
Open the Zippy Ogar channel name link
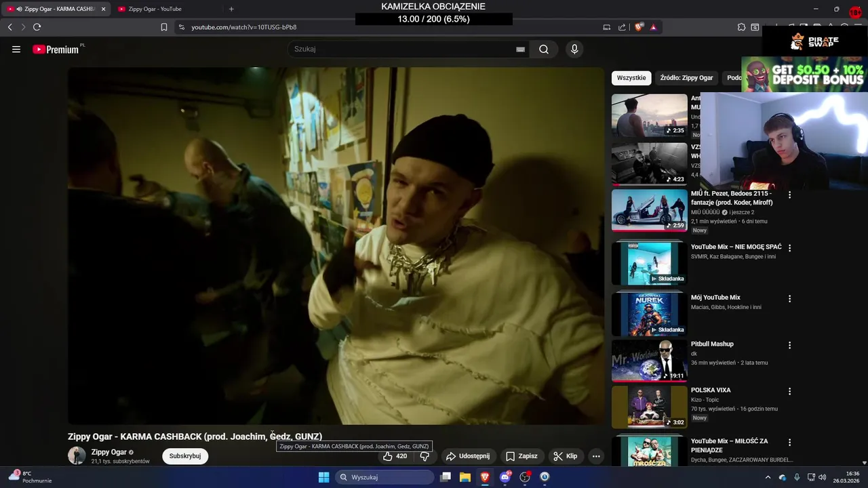click(109, 452)
